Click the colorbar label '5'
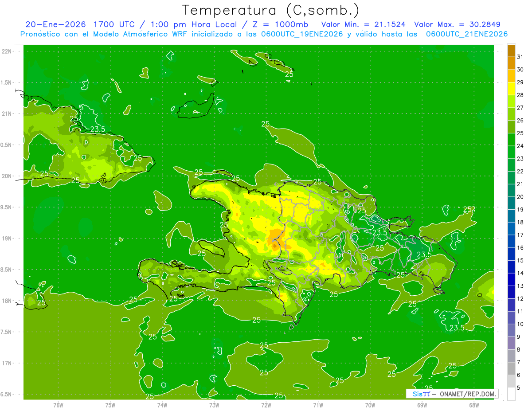Screen dimensions: 532x411 518,388
